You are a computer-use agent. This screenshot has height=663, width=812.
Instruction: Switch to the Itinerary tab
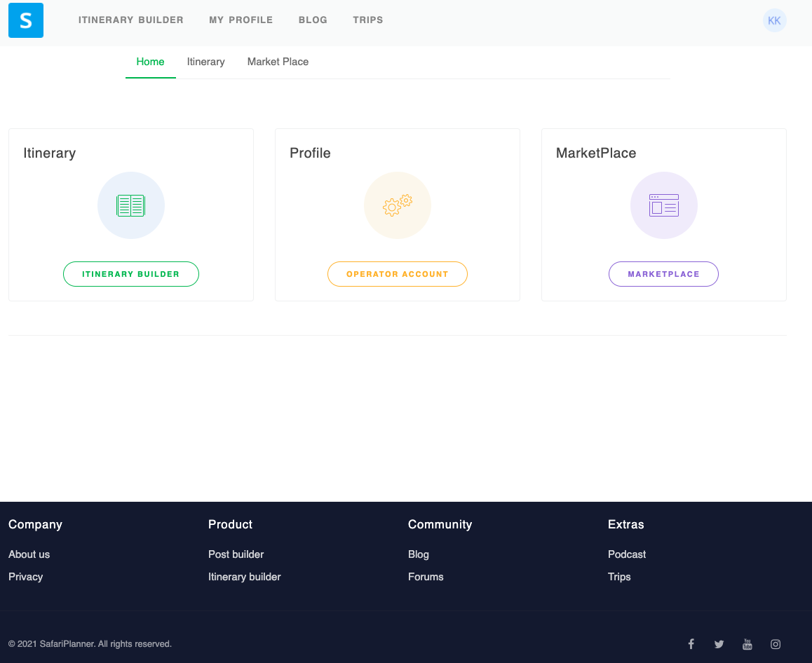click(x=205, y=62)
